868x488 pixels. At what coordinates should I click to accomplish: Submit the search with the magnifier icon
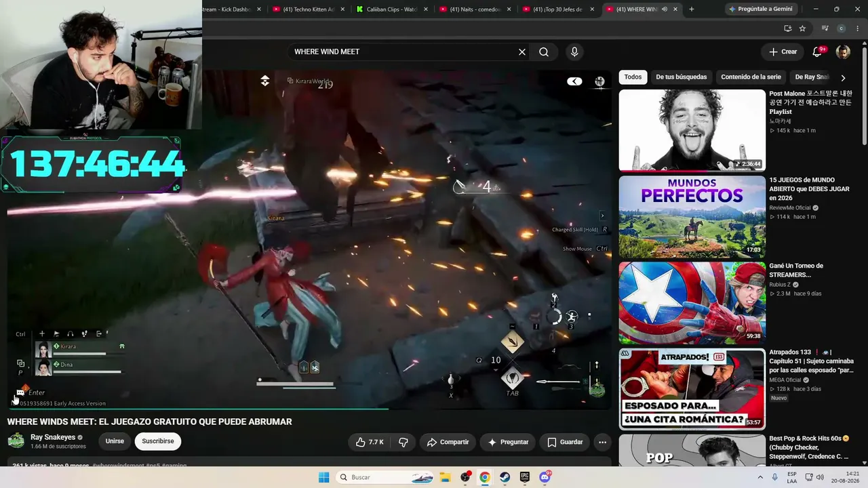tap(544, 52)
